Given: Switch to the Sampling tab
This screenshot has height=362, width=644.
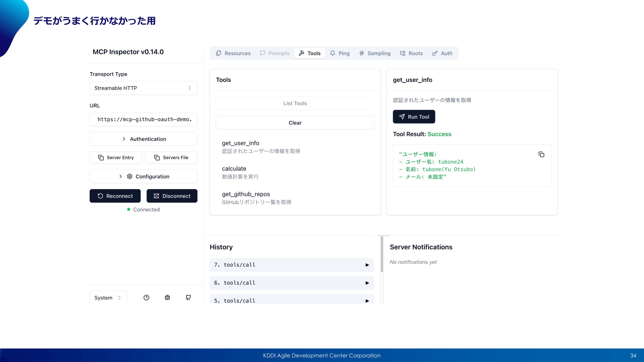Looking at the screenshot, I should coord(375,53).
